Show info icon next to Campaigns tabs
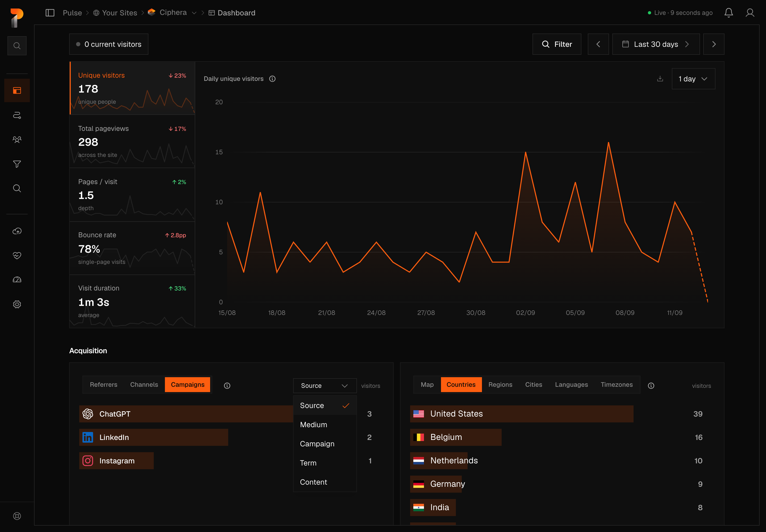 (x=227, y=386)
